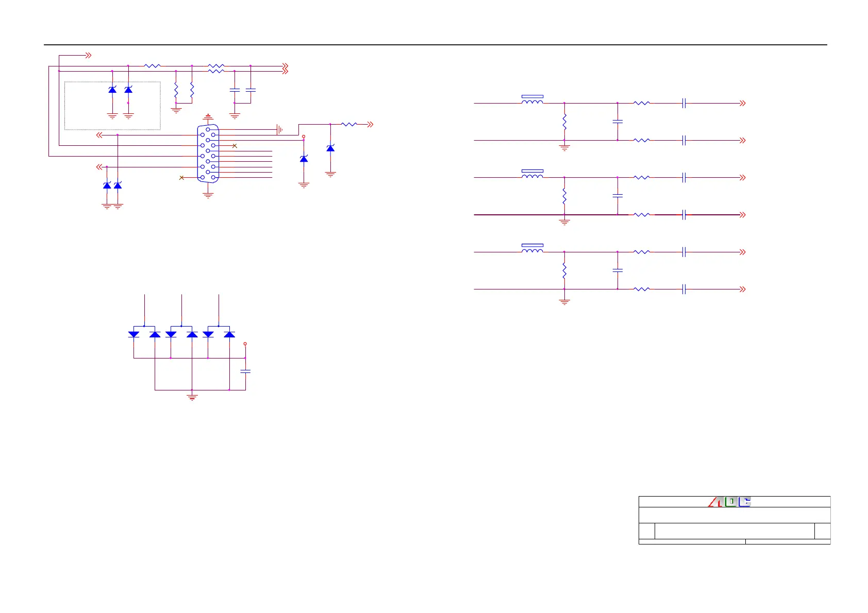Click the resistor feeding the arrow right of connector
The height and width of the screenshot is (613, 868).
coord(349,124)
